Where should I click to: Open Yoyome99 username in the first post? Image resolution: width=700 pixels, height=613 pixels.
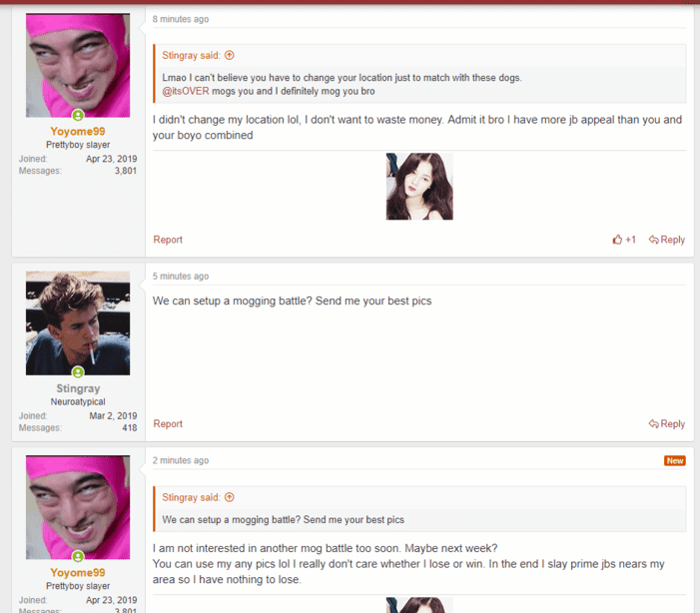[78, 132]
